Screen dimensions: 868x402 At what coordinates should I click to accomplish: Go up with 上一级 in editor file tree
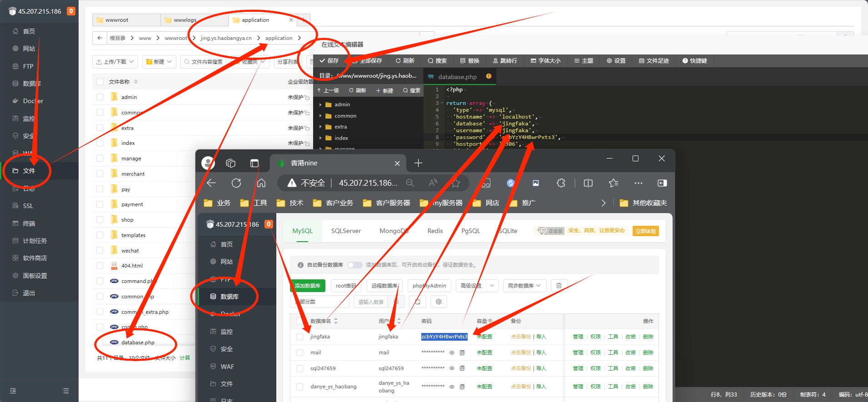(x=328, y=90)
